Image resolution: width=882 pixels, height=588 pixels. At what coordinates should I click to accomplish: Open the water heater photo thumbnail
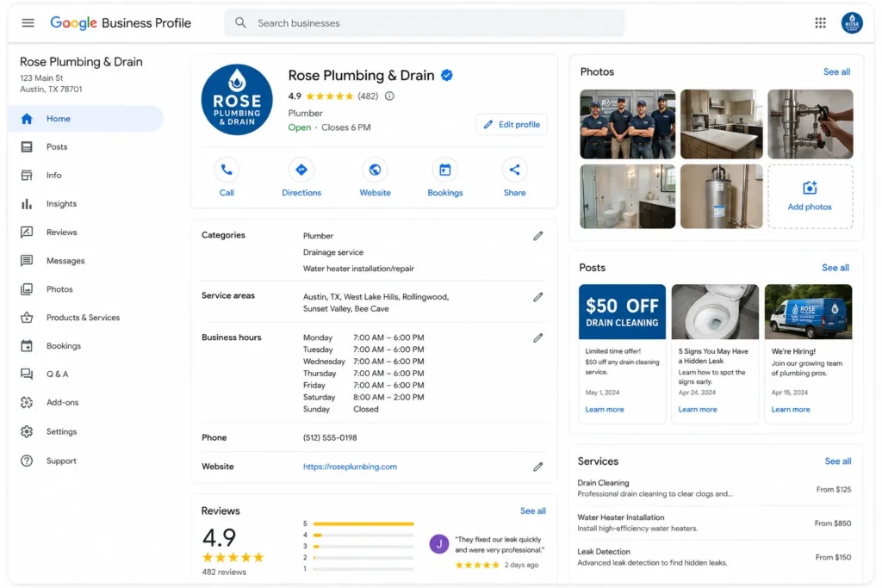tap(721, 197)
